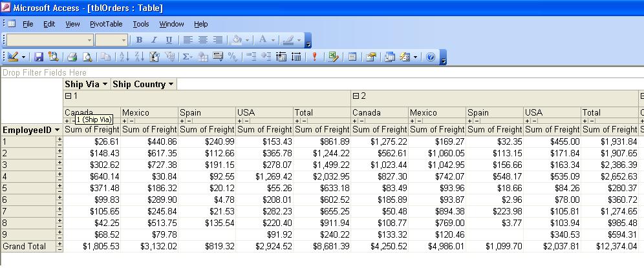Open the EmployeeID field dropdown
Image resolution: width=644 pixels, height=268 pixels.
click(x=58, y=130)
